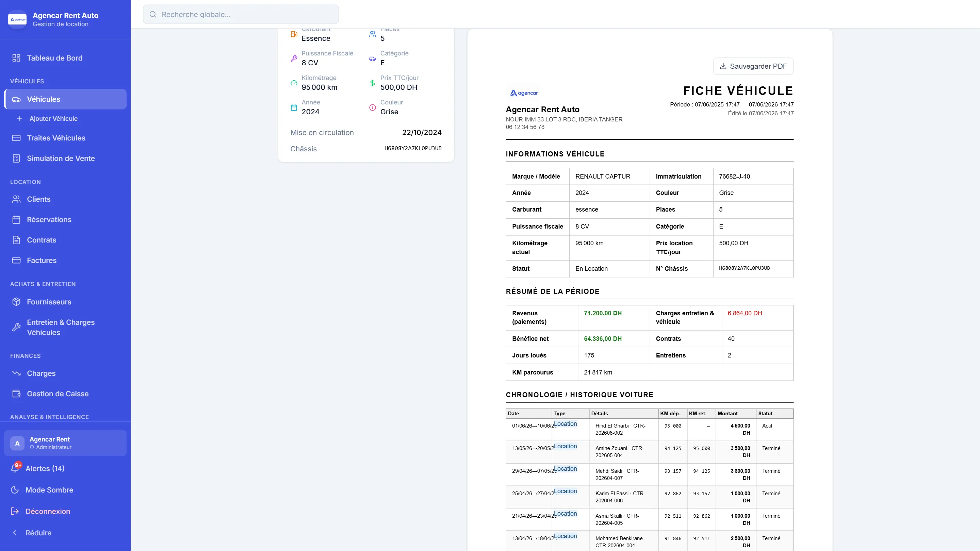Image resolution: width=980 pixels, height=551 pixels.
Task: Follow the Location link for Hind El Gharbi
Action: pyautogui.click(x=565, y=424)
